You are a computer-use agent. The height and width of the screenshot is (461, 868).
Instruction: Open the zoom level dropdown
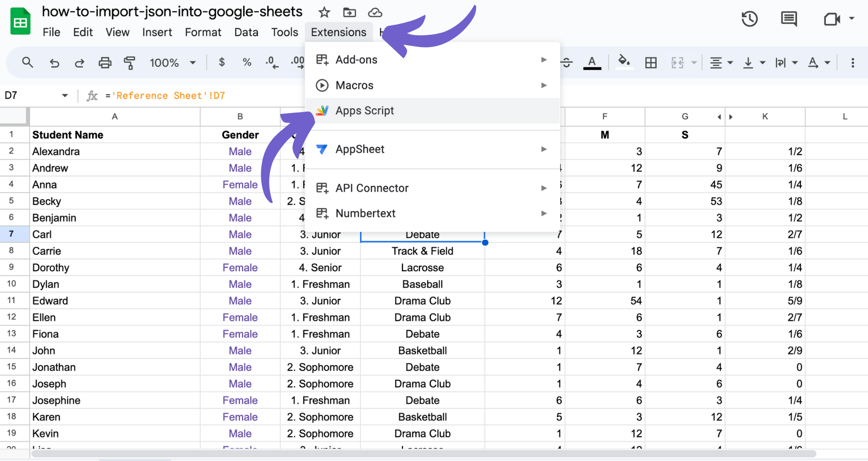pyautogui.click(x=173, y=62)
